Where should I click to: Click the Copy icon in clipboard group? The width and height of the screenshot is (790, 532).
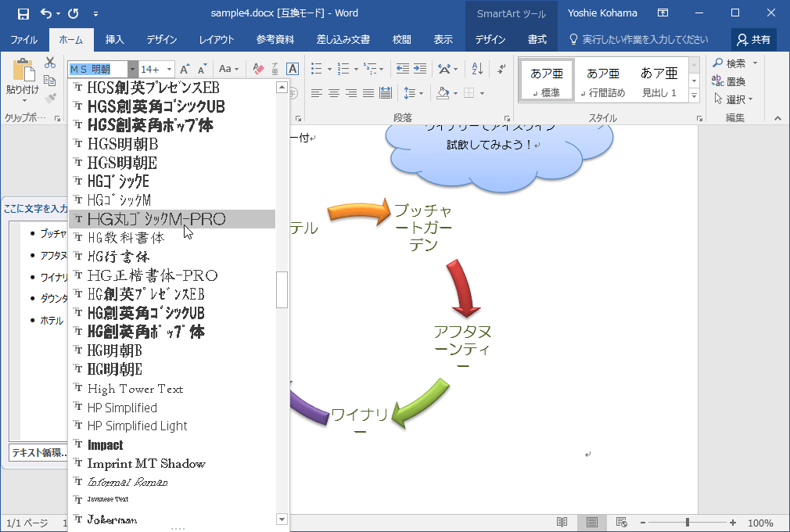coord(50,81)
